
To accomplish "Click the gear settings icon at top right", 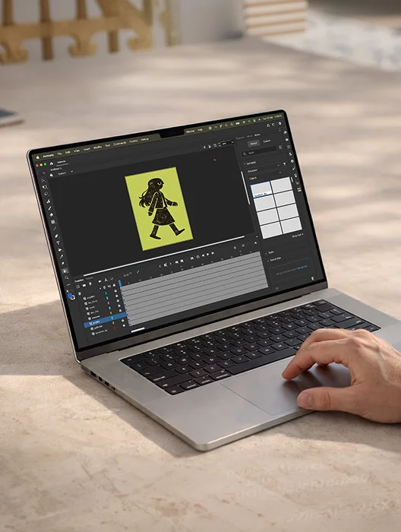I will point(280,123).
